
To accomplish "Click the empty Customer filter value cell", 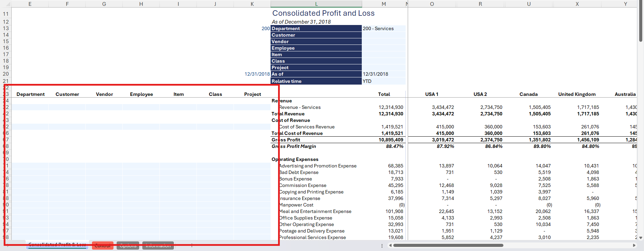I will pyautogui.click(x=383, y=35).
